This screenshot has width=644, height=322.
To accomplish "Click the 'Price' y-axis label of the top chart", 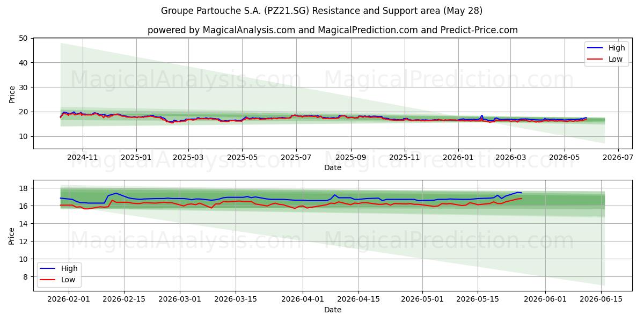I will tap(12, 93).
